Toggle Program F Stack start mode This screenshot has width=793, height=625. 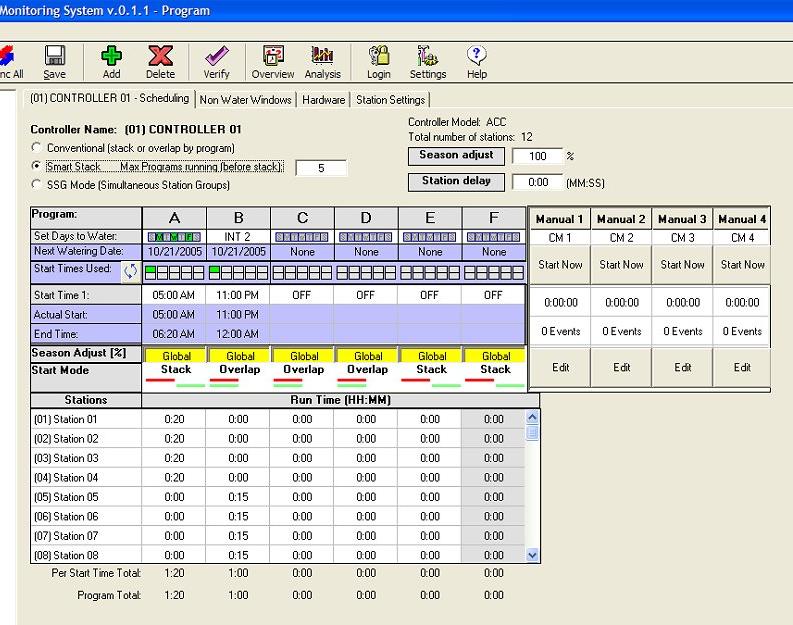pos(495,376)
